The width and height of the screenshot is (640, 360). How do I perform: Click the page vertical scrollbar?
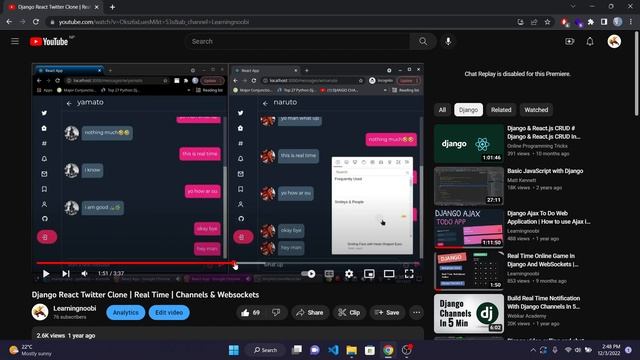point(637,73)
